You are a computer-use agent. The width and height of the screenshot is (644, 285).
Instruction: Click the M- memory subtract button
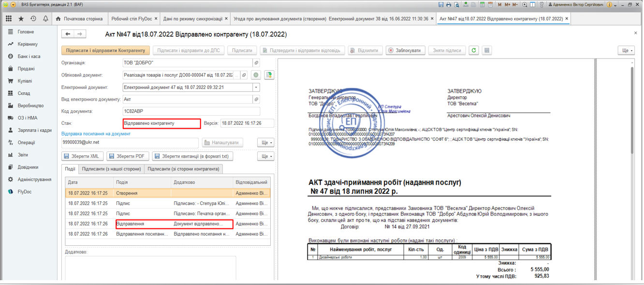point(515,5)
